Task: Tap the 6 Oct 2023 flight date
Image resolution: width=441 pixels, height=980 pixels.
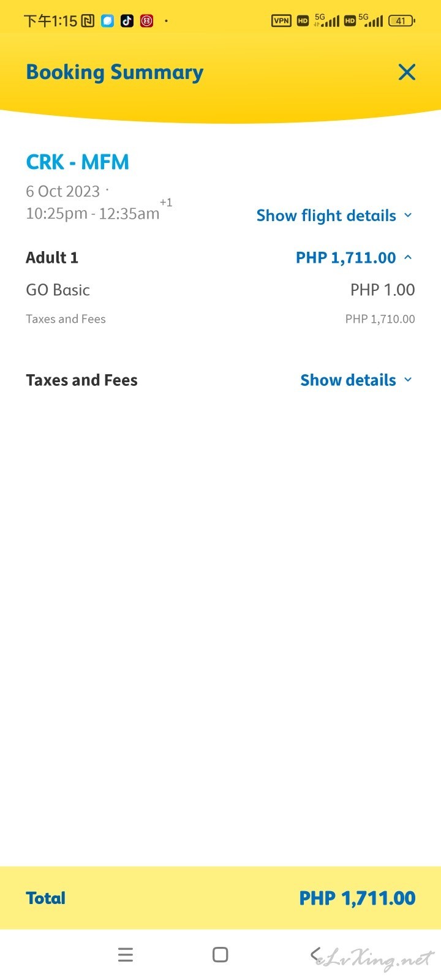Action: pos(62,192)
